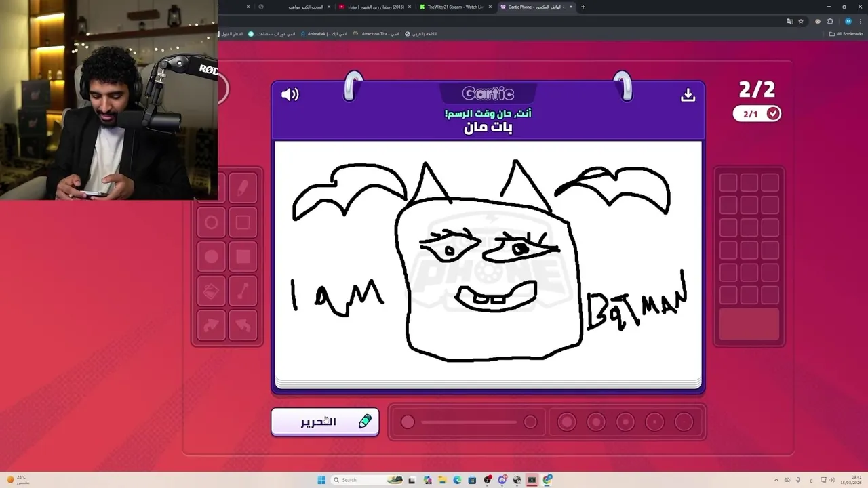868x488 pixels.
Task: Click the translate page icon
Action: [789, 21]
